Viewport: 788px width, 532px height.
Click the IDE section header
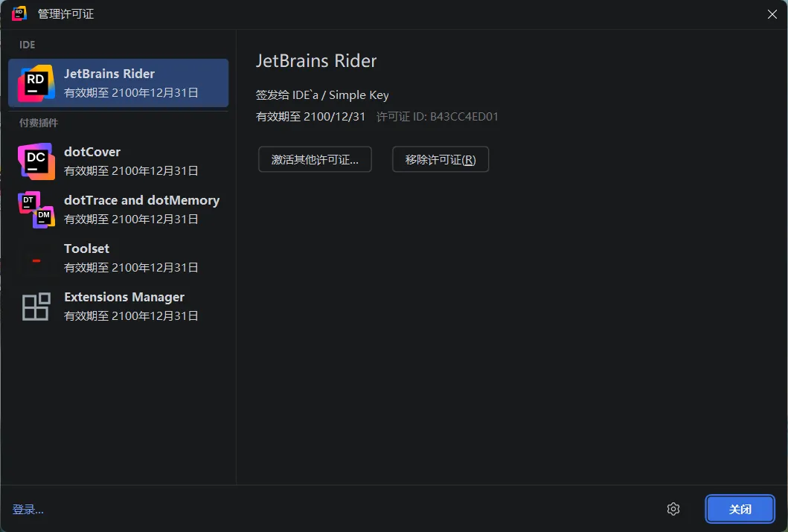click(x=27, y=45)
